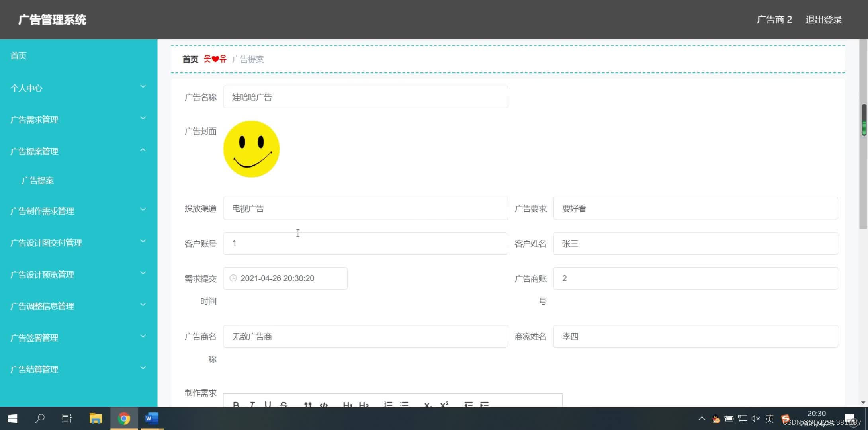Toggle strikethrough in the 制作需求 editor

(283, 404)
